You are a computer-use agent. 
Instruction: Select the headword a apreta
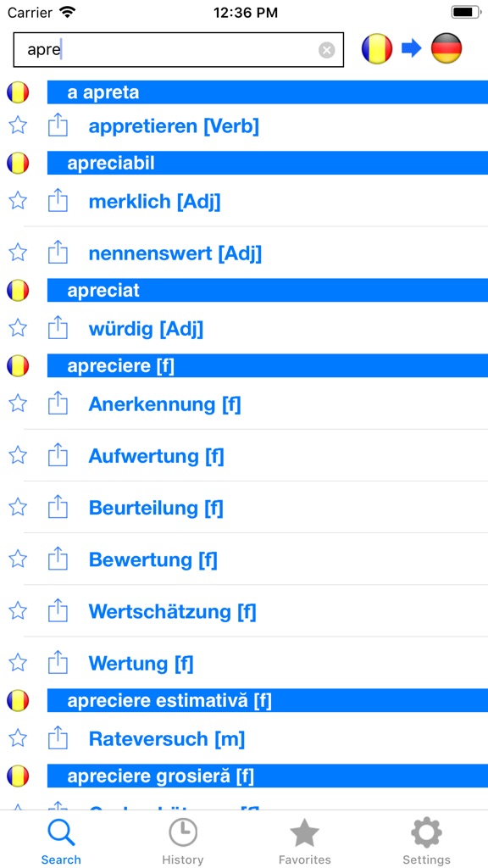click(103, 92)
